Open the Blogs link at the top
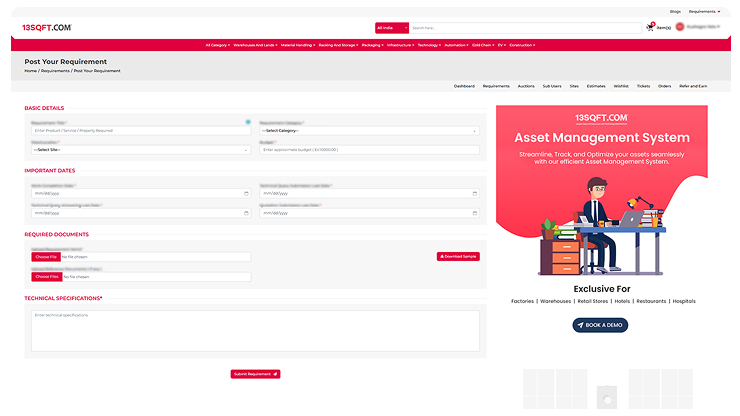 tap(675, 11)
